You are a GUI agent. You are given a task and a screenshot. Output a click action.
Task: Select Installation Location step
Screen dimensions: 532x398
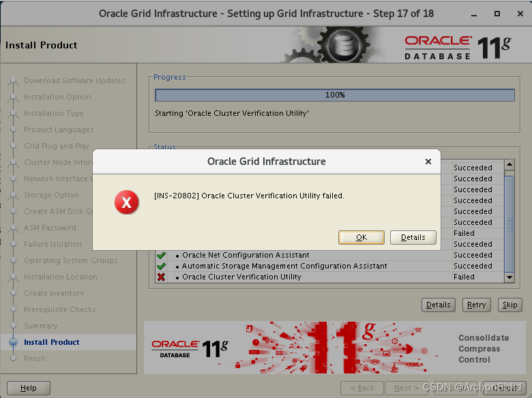click(x=61, y=277)
